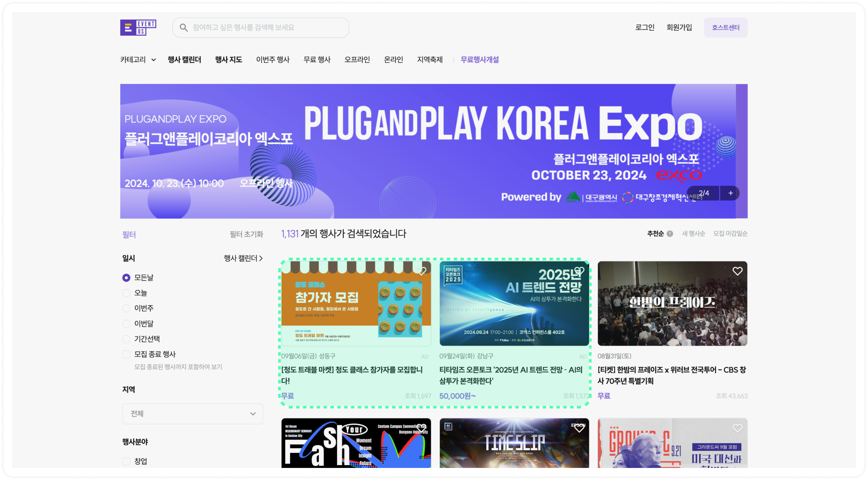Click title '티타임즈 오픈토크 2025년 AI 트렌드 전망'
The width and height of the screenshot is (868, 480).
click(x=511, y=375)
